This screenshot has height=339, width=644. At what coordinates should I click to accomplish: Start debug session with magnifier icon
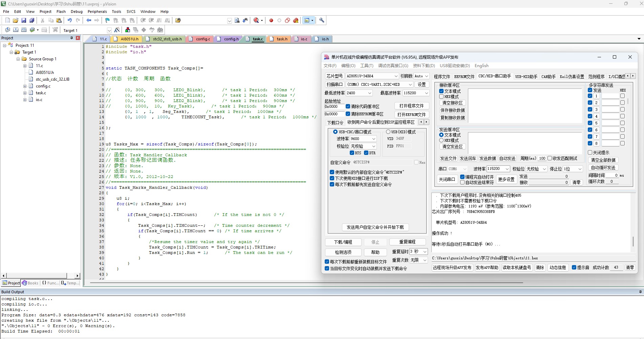point(256,20)
